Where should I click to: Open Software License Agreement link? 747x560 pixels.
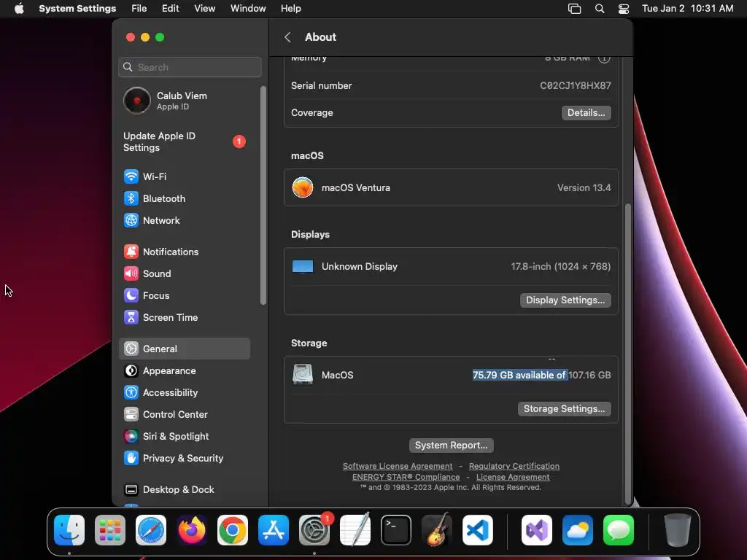(x=398, y=466)
